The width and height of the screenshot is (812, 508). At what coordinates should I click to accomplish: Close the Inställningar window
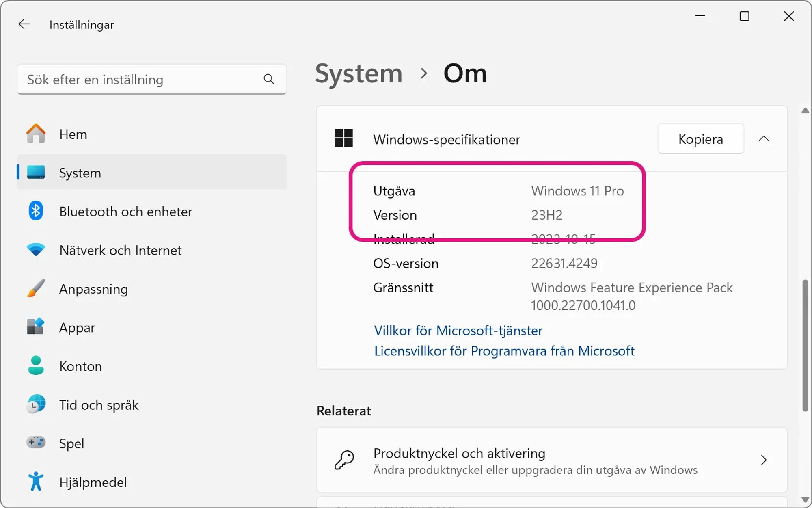pyautogui.click(x=789, y=16)
